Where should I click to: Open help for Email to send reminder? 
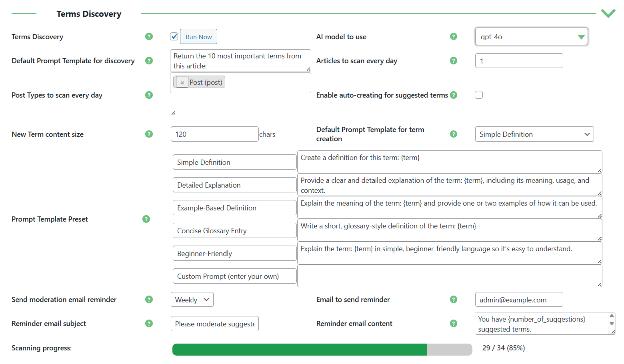coord(454,299)
